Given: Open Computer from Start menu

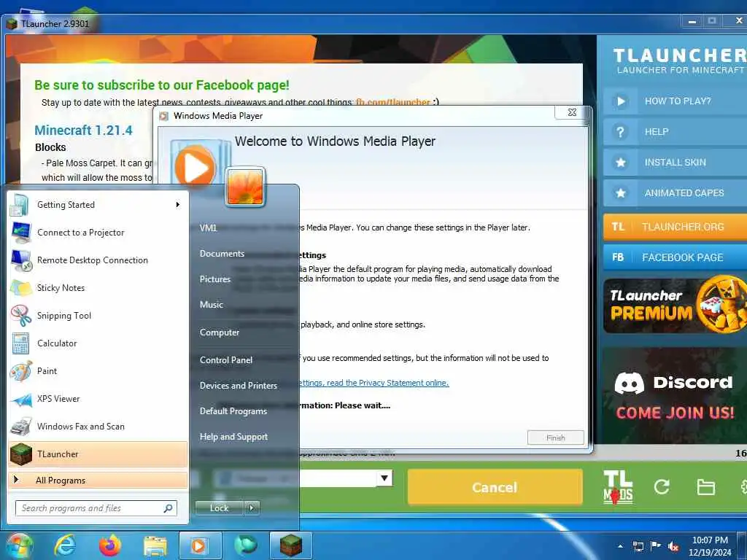Looking at the screenshot, I should point(219,332).
